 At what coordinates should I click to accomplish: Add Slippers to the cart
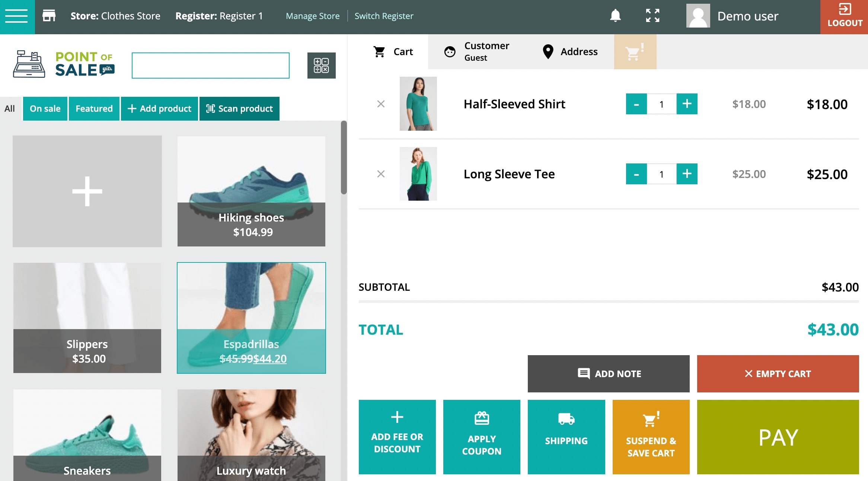(x=87, y=318)
